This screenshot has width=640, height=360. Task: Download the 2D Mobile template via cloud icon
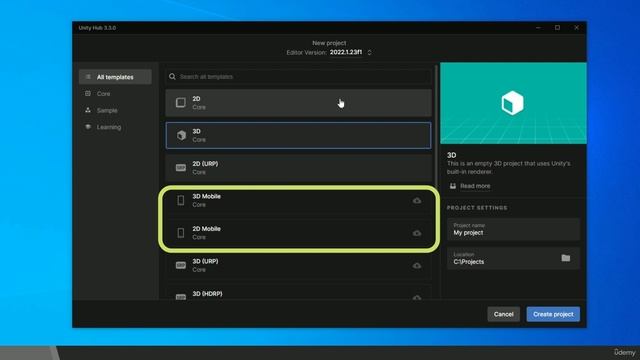417,233
